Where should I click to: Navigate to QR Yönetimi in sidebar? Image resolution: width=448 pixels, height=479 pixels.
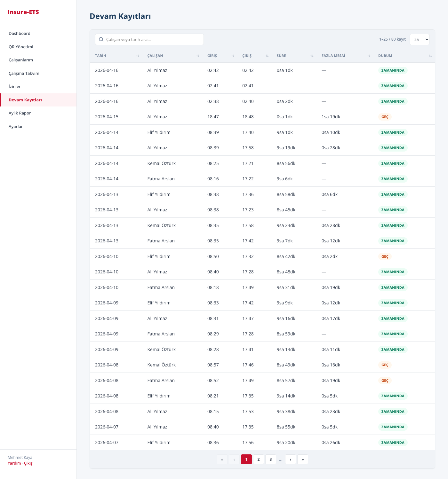click(21, 47)
